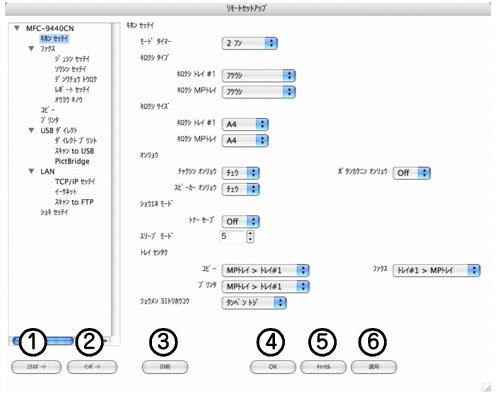Open the ファクス tray selection dropdown
The image size is (496, 393).
[x=436, y=270]
